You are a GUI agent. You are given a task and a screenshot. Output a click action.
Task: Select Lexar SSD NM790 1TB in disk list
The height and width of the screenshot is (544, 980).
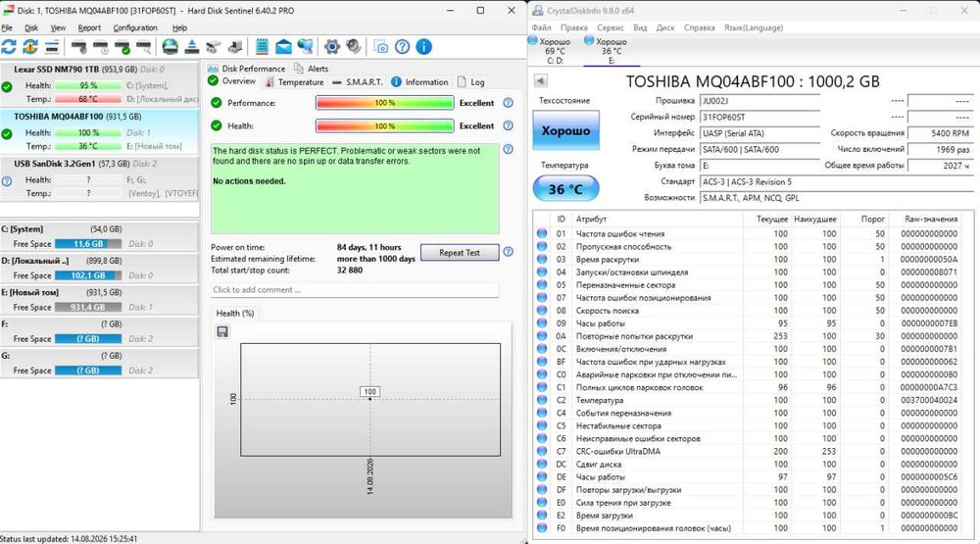[99, 84]
